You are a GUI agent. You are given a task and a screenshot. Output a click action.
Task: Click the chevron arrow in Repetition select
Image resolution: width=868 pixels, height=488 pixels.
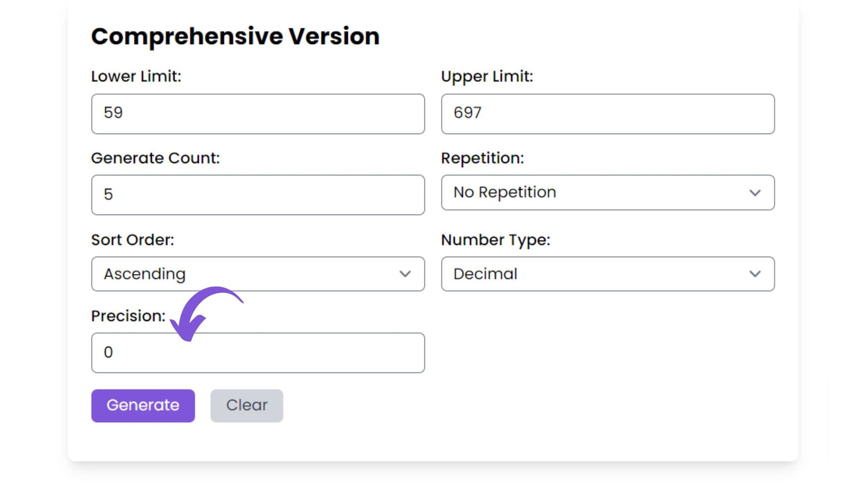[x=755, y=193]
